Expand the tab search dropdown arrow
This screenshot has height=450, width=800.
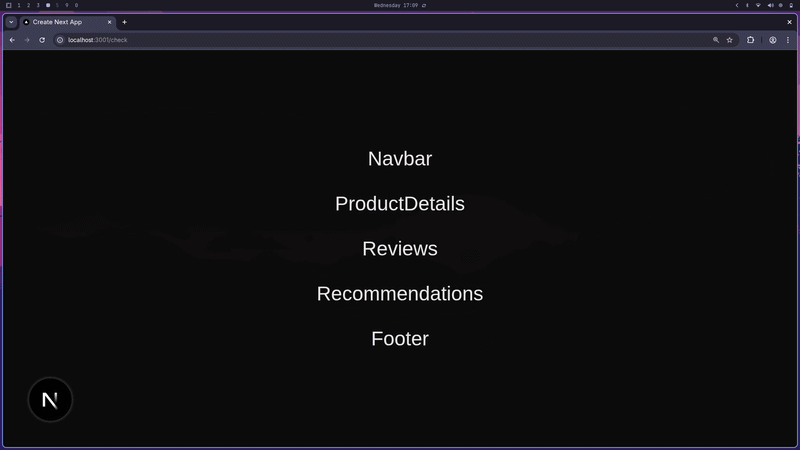tap(11, 22)
